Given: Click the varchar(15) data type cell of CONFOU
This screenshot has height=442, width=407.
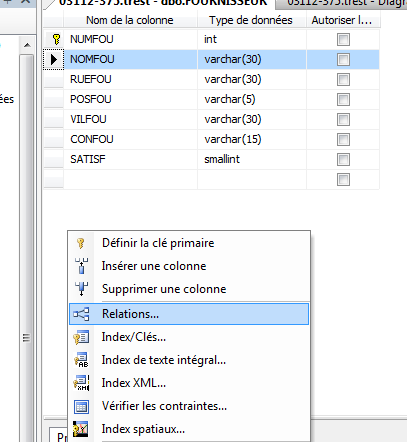Looking at the screenshot, I should [x=252, y=139].
